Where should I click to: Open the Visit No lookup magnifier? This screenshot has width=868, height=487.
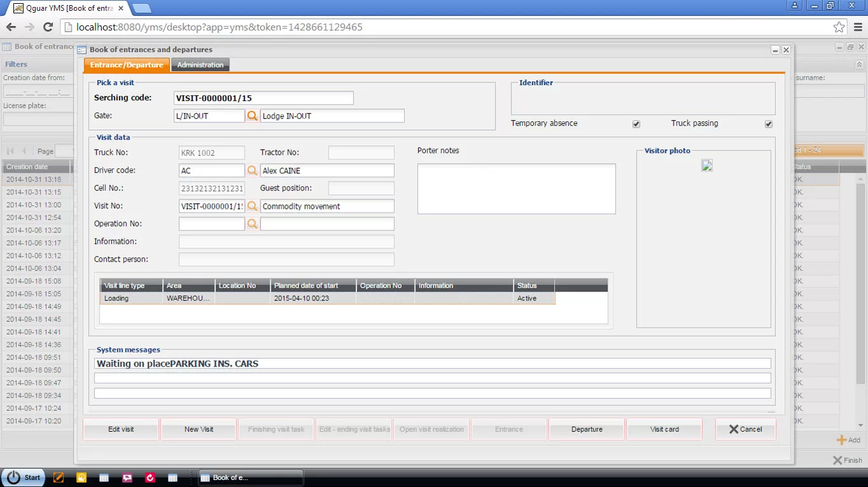(x=252, y=206)
